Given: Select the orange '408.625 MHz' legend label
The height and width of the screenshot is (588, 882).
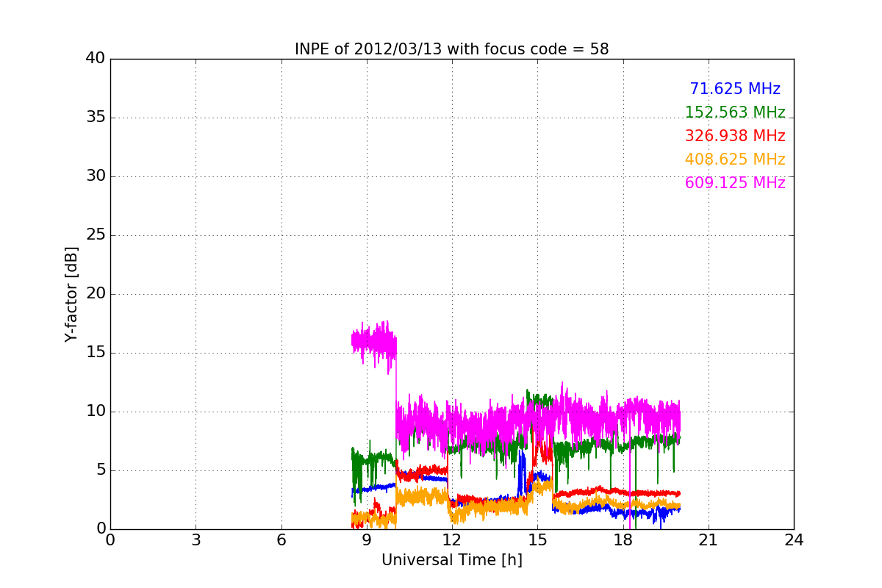Looking at the screenshot, I should point(735,159).
